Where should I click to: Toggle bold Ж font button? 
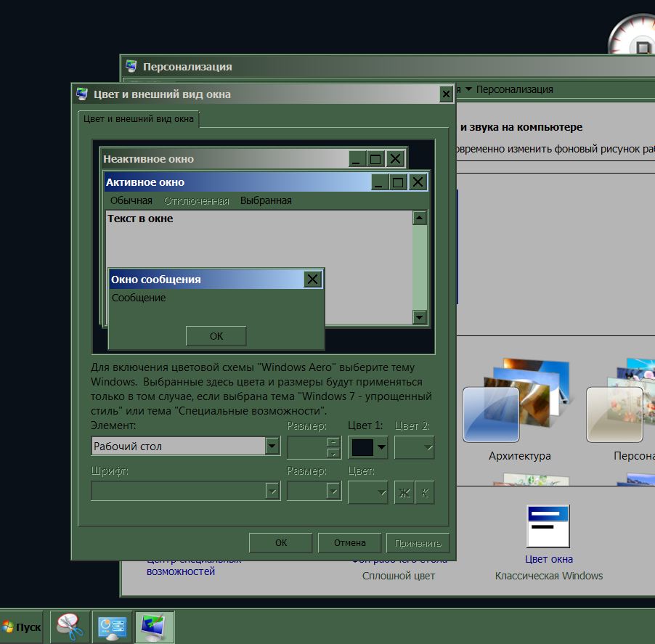(x=404, y=492)
